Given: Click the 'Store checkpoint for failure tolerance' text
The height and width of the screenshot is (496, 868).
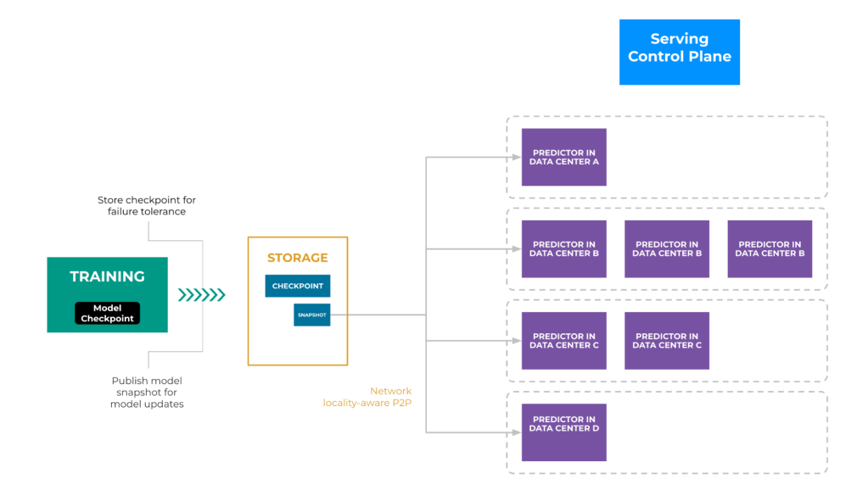Looking at the screenshot, I should pos(147,206).
